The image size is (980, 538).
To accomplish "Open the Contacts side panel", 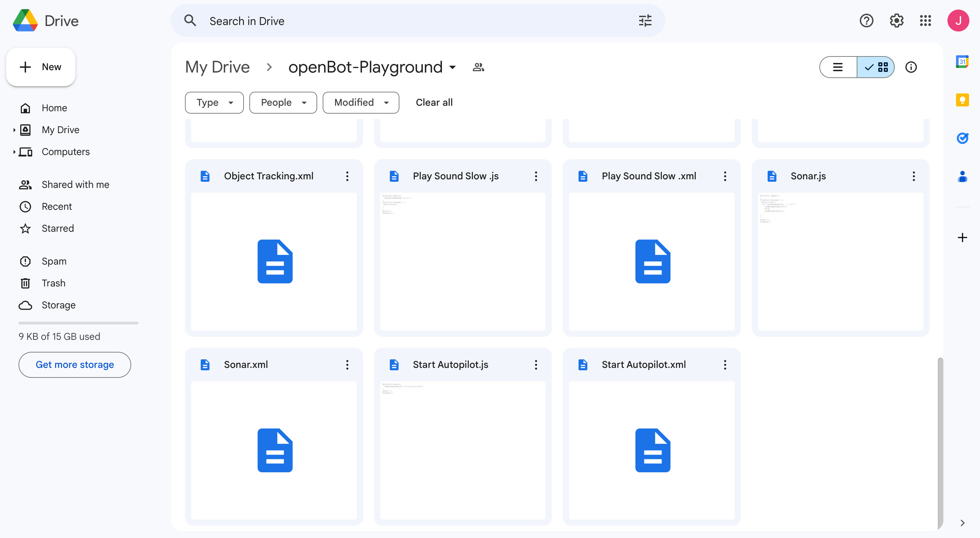I will point(962,176).
